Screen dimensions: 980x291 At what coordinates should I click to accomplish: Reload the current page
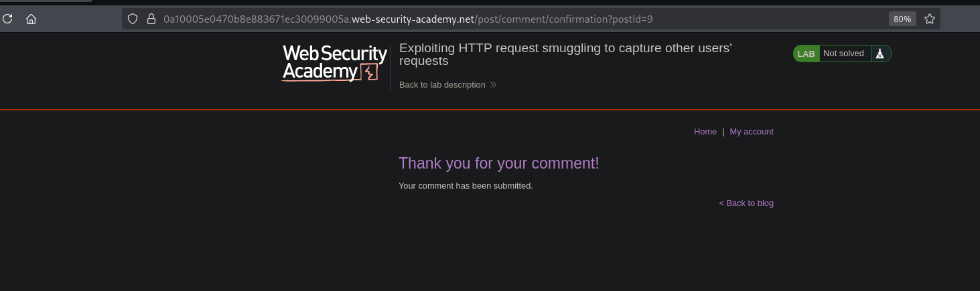(x=8, y=19)
